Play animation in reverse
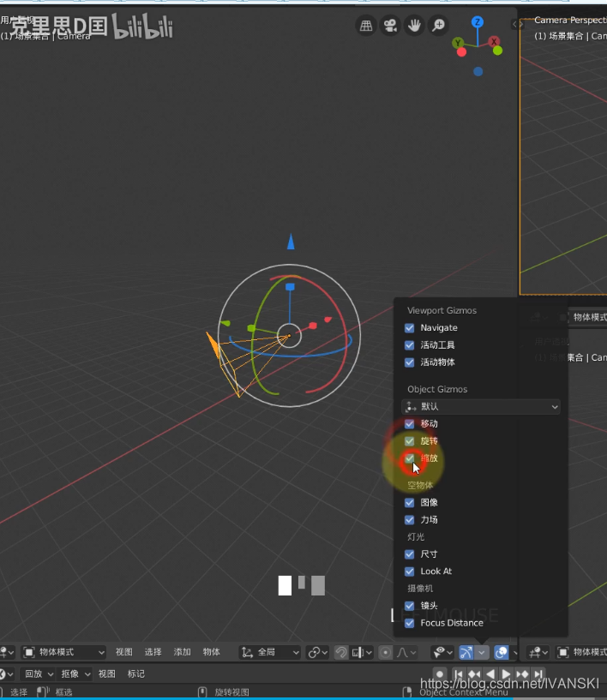The width and height of the screenshot is (607, 700). 490,673
